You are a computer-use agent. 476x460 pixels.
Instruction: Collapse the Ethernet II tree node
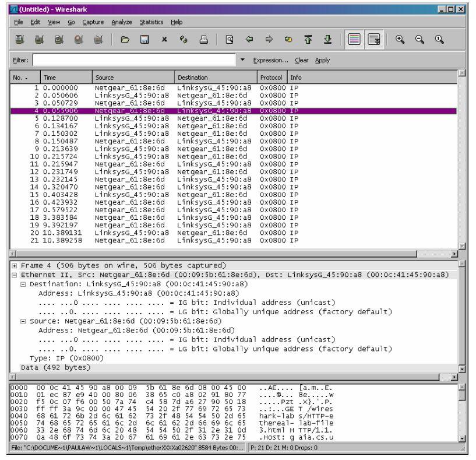14,275
